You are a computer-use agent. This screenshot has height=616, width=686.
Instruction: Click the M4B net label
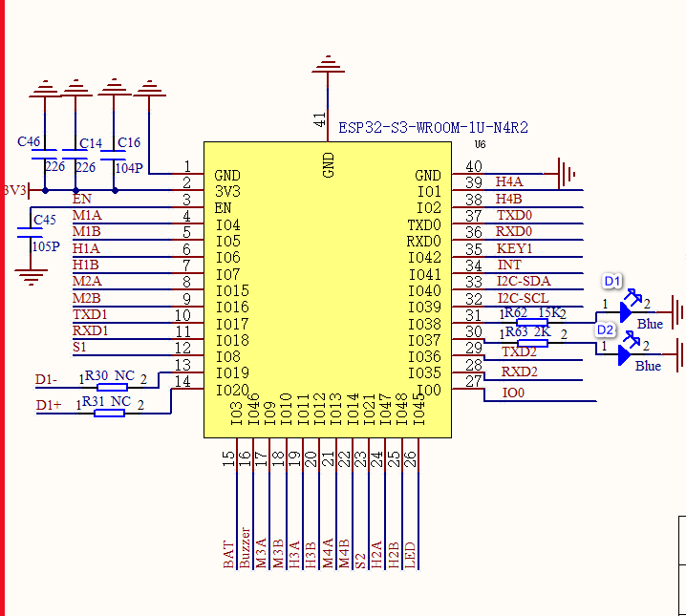click(x=344, y=554)
